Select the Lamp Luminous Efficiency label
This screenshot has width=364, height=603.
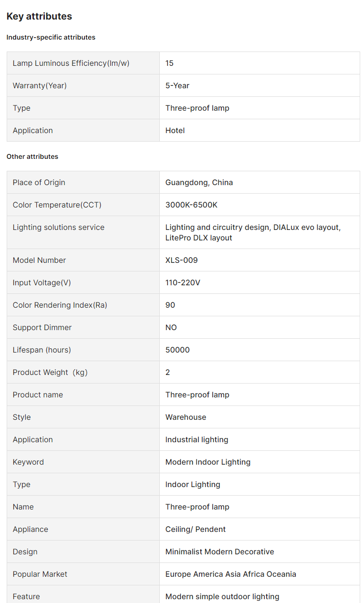[x=71, y=63]
